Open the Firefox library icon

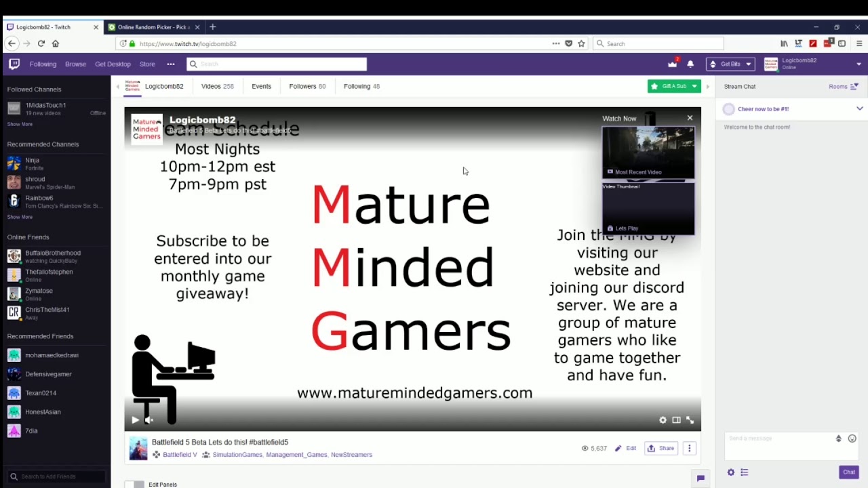click(x=784, y=43)
